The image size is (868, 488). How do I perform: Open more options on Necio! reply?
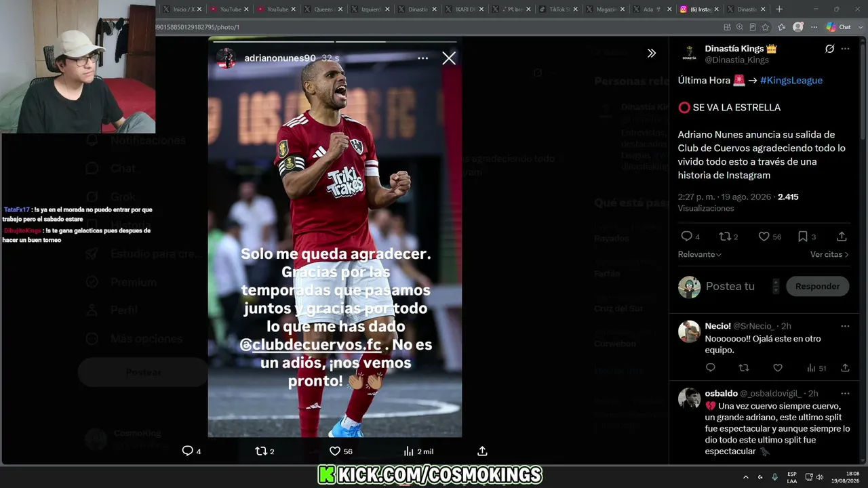click(x=845, y=326)
